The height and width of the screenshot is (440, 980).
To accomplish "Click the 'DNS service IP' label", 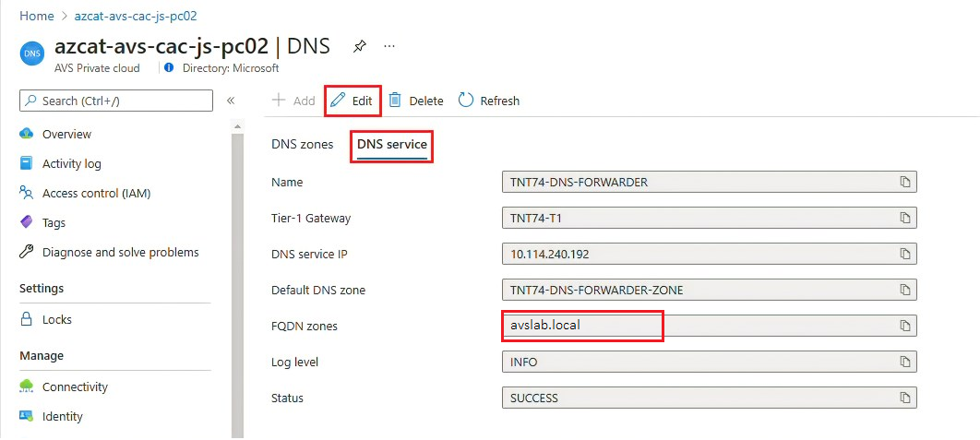I will coord(310,255).
